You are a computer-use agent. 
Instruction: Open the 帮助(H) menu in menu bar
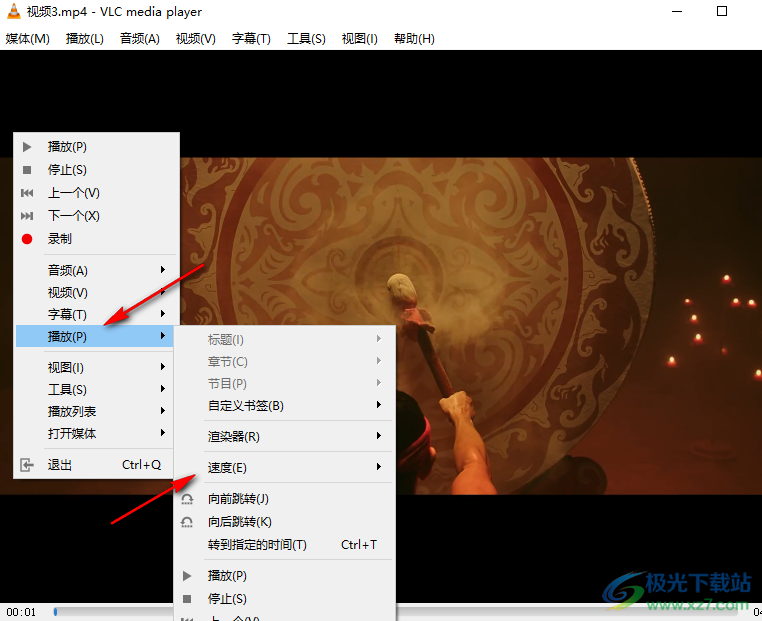(414, 38)
